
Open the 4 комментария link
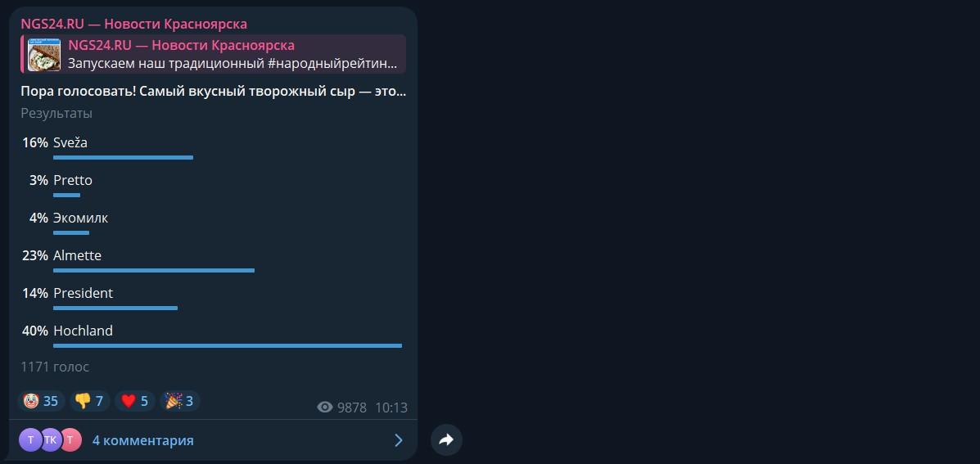143,440
